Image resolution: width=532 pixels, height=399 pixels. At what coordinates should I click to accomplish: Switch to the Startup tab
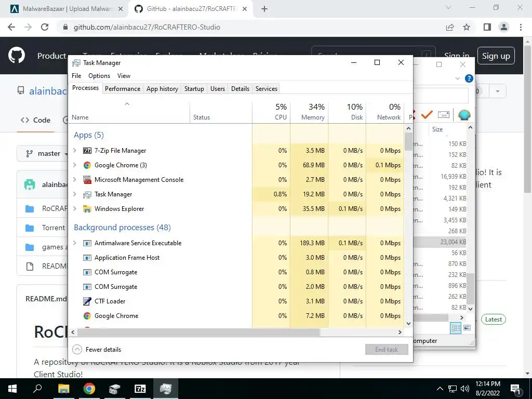click(194, 88)
